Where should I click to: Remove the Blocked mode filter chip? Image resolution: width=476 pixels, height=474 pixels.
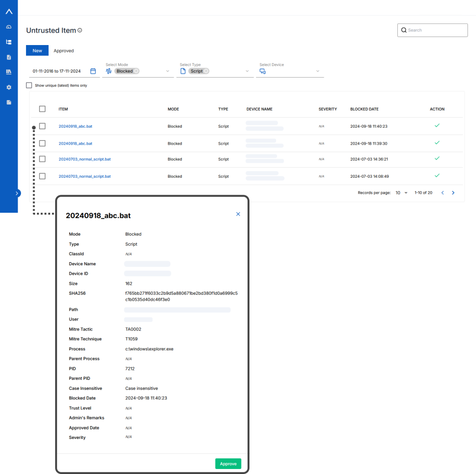pos(136,71)
